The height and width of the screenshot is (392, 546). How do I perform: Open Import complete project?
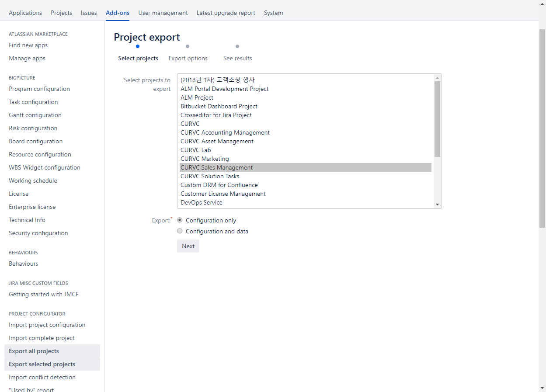click(x=42, y=338)
